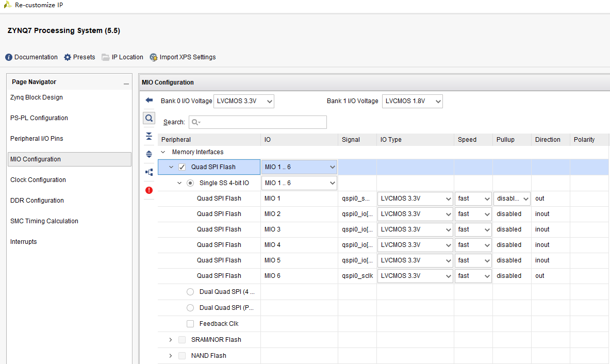
Task: Uncheck the Quad SPI Flash checkbox
Action: coord(182,167)
